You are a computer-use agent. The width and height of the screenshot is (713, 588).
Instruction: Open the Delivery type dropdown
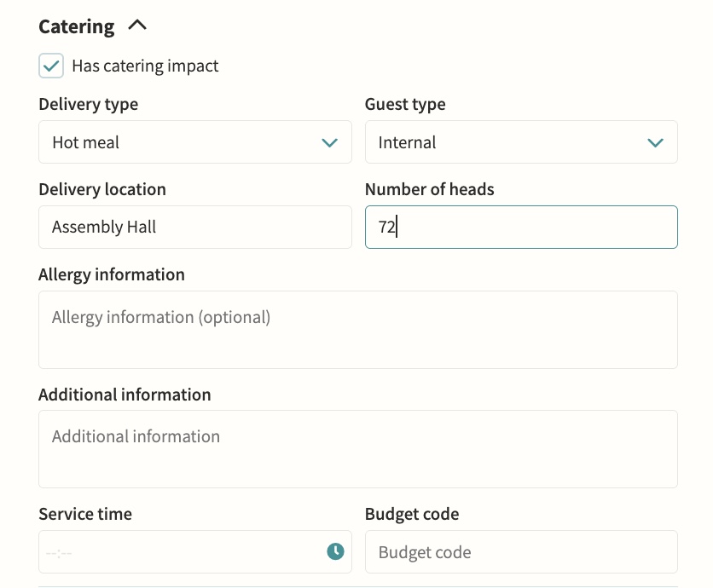click(195, 141)
